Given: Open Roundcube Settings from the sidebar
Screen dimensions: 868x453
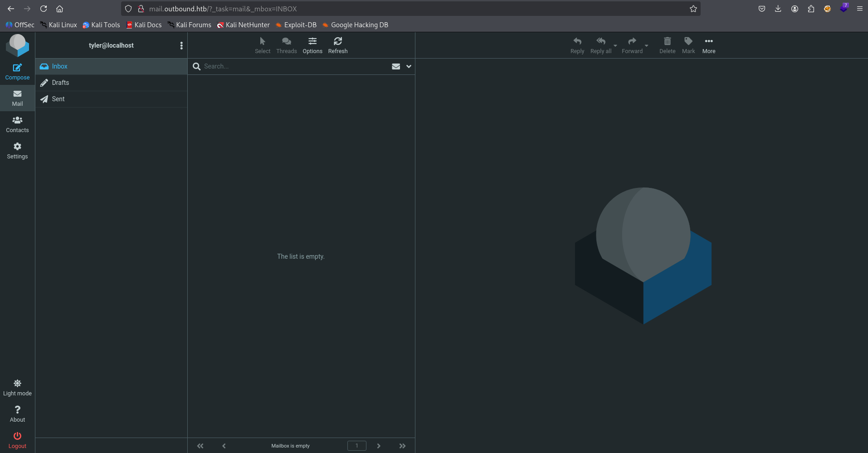Looking at the screenshot, I should click(17, 151).
